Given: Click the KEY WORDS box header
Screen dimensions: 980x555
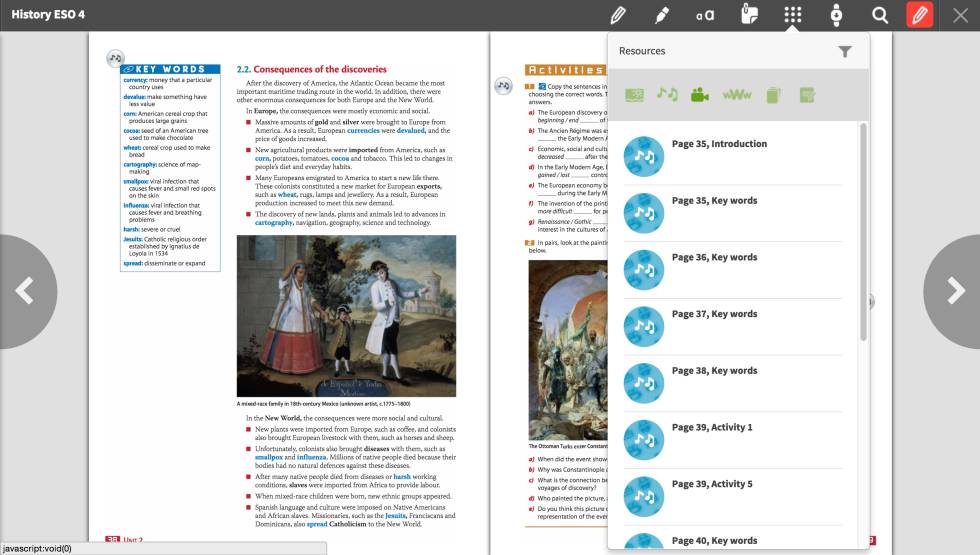Looking at the screenshot, I should coord(170,69).
